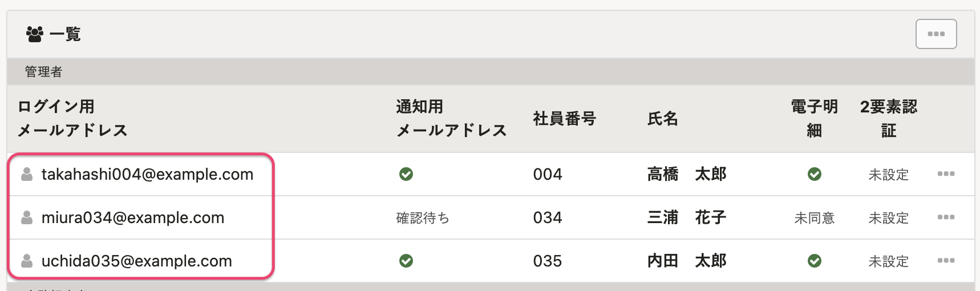The image size is (980, 291).
Task: Click notification email checkmark for 高橋 太郎
Action: 406,174
